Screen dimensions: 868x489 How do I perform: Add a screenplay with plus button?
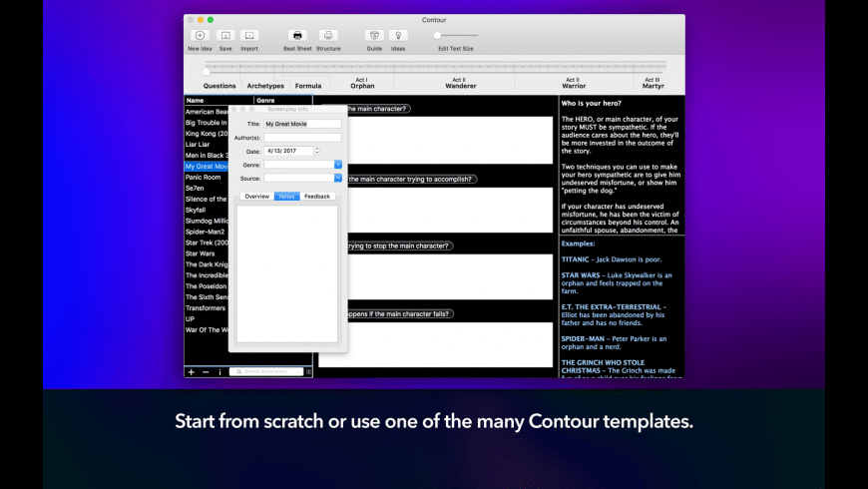[191, 372]
